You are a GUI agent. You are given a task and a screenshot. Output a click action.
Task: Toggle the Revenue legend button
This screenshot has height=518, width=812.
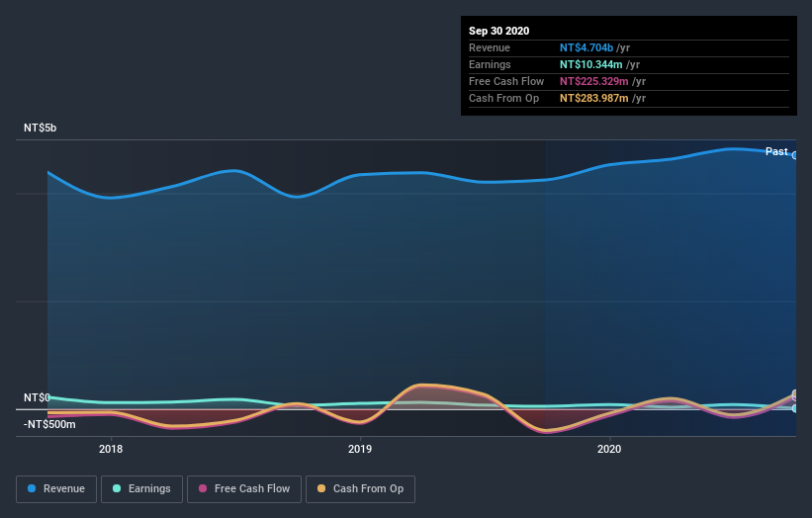56,489
